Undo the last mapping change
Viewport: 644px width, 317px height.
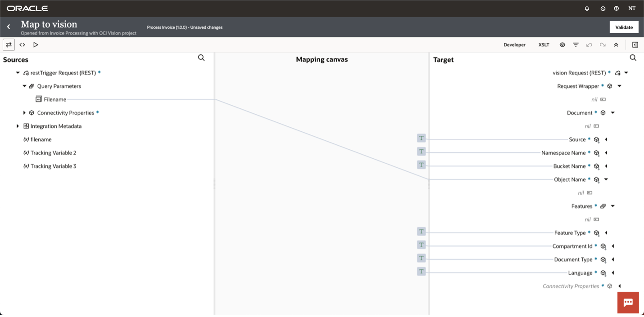(589, 45)
